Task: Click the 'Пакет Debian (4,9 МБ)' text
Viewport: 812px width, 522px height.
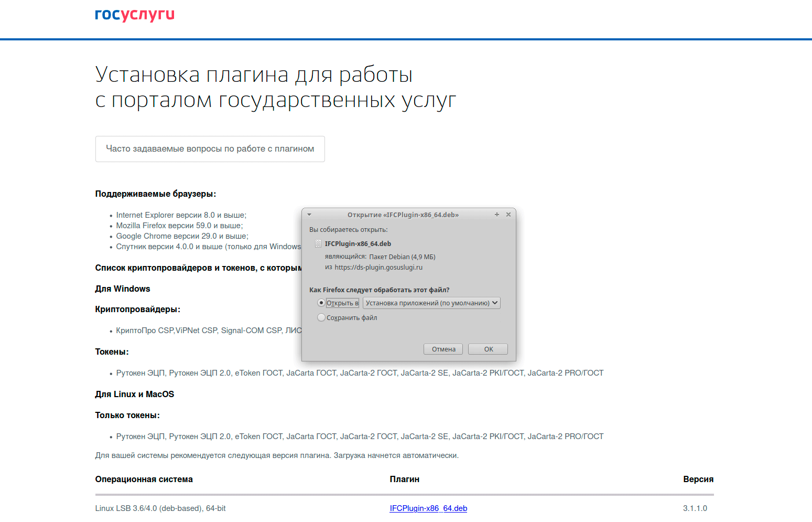Action: tap(402, 257)
